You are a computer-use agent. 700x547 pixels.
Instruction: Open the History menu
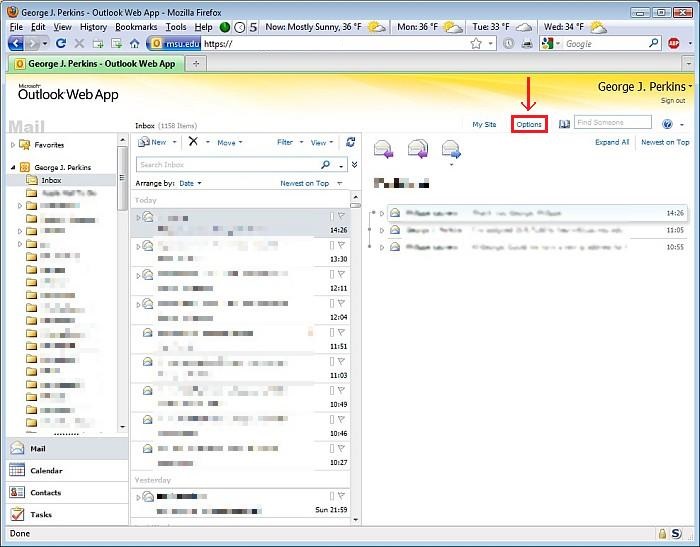click(93, 27)
